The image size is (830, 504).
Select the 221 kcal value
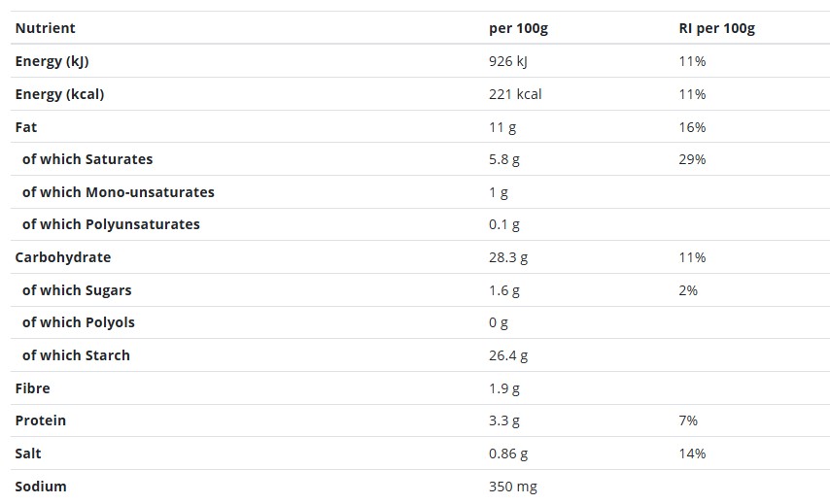tap(515, 94)
